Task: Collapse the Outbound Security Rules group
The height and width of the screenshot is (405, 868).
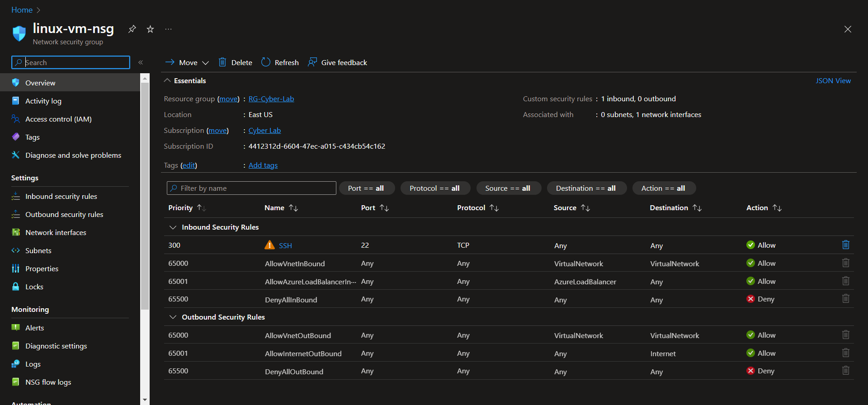Action: point(173,317)
